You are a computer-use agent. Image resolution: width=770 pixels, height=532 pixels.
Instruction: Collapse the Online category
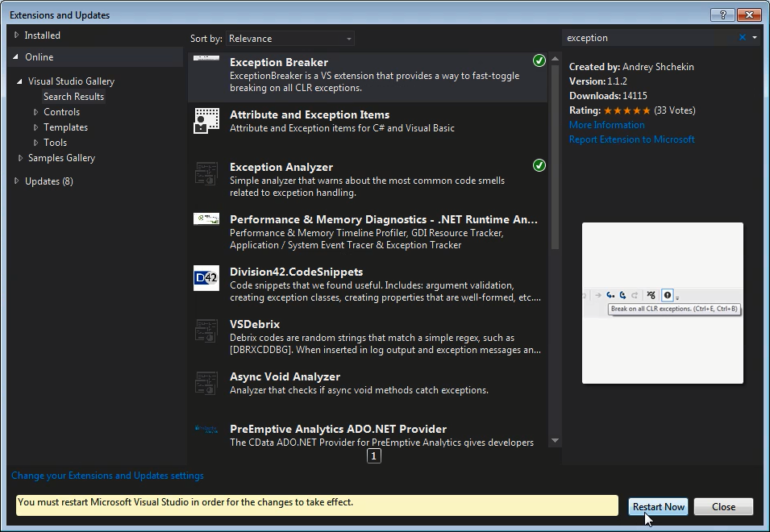(15, 57)
